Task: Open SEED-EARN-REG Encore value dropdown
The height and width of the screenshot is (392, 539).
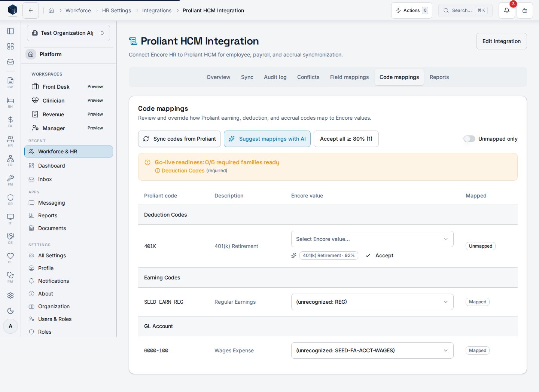Action: 372,302
